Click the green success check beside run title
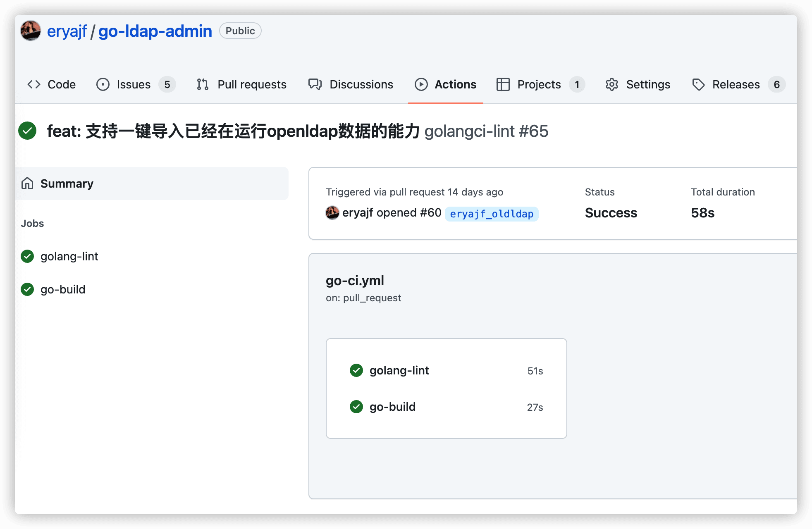This screenshot has height=529, width=812. (x=27, y=131)
